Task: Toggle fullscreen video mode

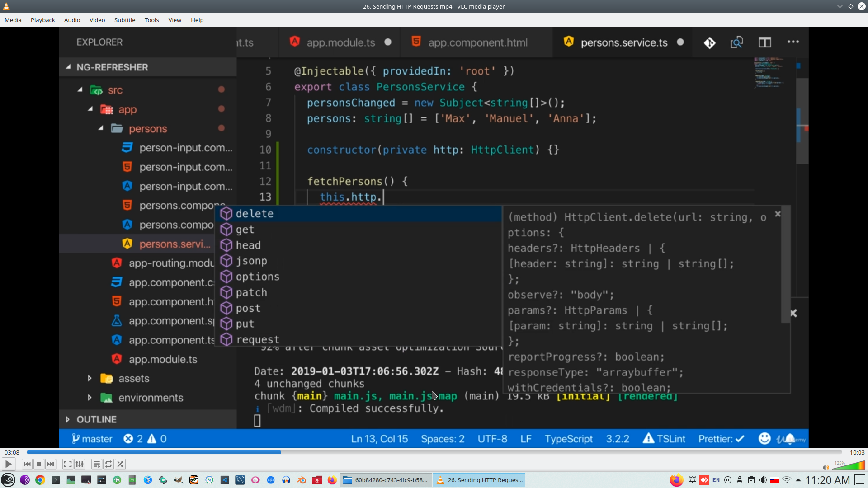Action: click(67, 464)
